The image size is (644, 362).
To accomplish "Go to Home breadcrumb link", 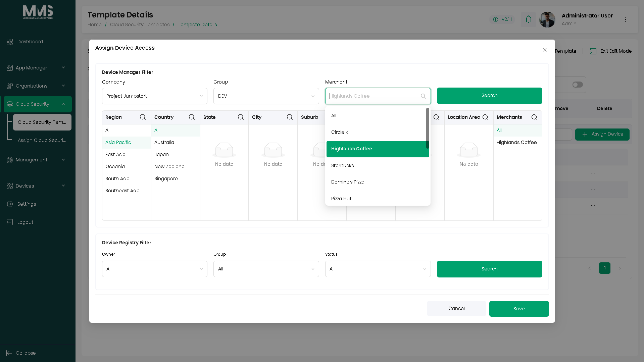I will 95,24.
